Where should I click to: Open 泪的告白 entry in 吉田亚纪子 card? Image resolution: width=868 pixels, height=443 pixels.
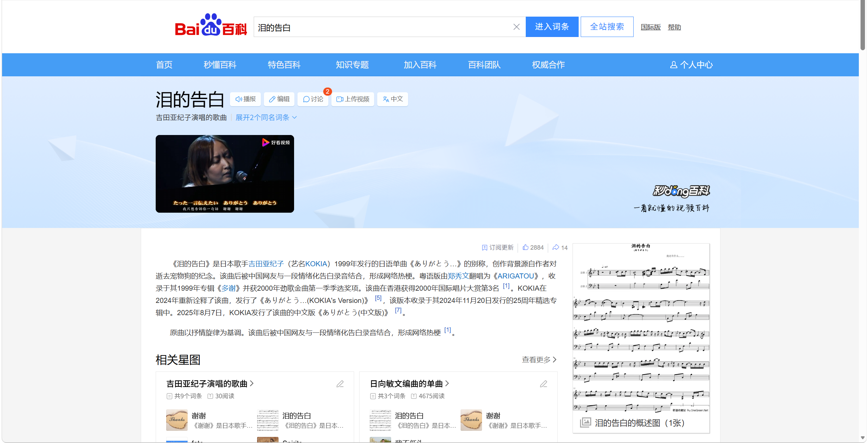pyautogui.click(x=301, y=420)
